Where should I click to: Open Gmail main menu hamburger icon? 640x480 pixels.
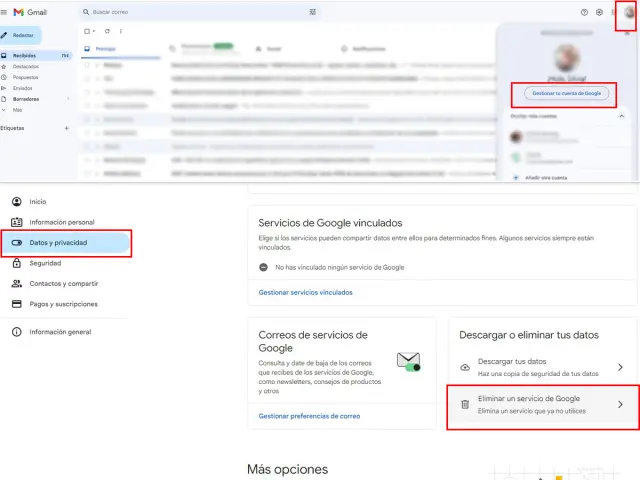5,12
